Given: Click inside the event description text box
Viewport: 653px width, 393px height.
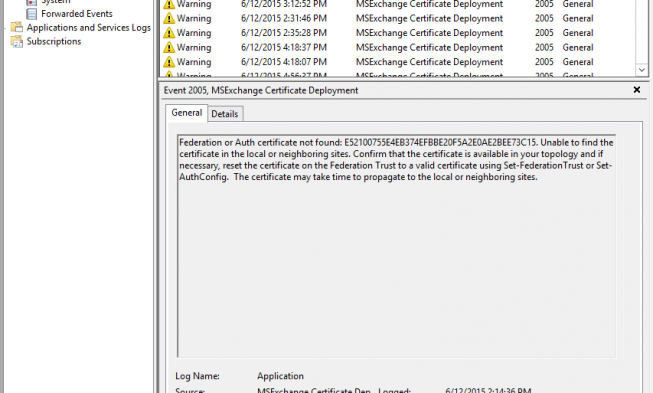Looking at the screenshot, I should [396, 246].
